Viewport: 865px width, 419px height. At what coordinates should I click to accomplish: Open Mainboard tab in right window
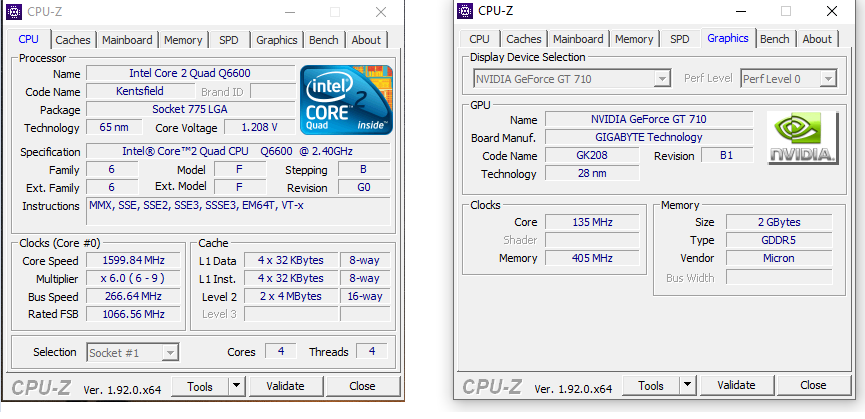tap(578, 39)
